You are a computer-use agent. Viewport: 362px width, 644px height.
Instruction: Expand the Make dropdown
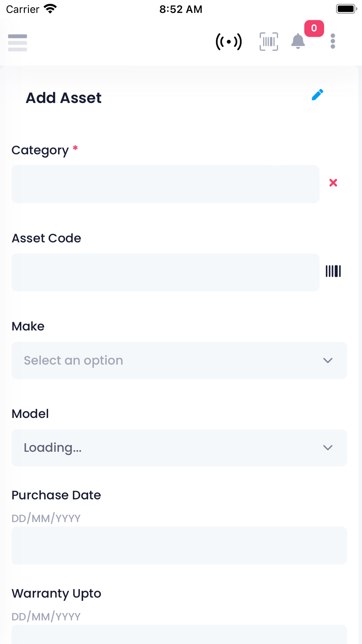[x=179, y=360]
